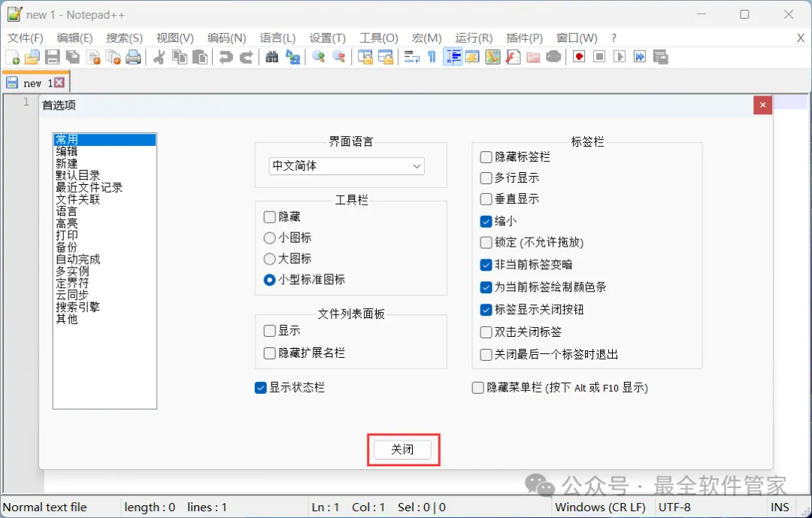Click the Playback macro icon
The height and width of the screenshot is (518, 812).
point(620,57)
